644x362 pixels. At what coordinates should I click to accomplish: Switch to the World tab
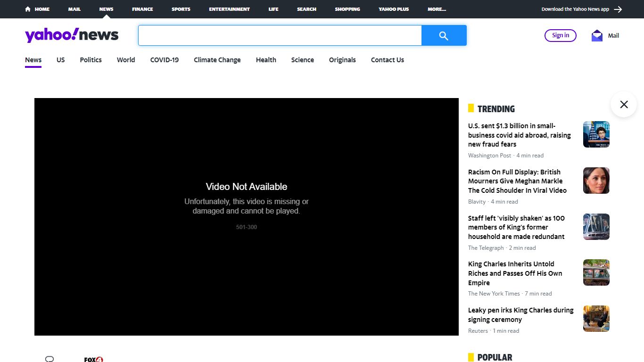click(126, 60)
